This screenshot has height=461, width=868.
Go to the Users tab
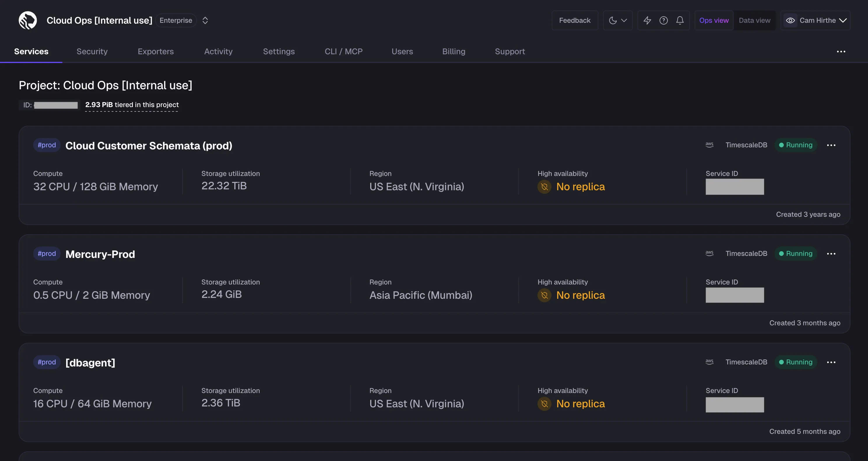coord(402,51)
